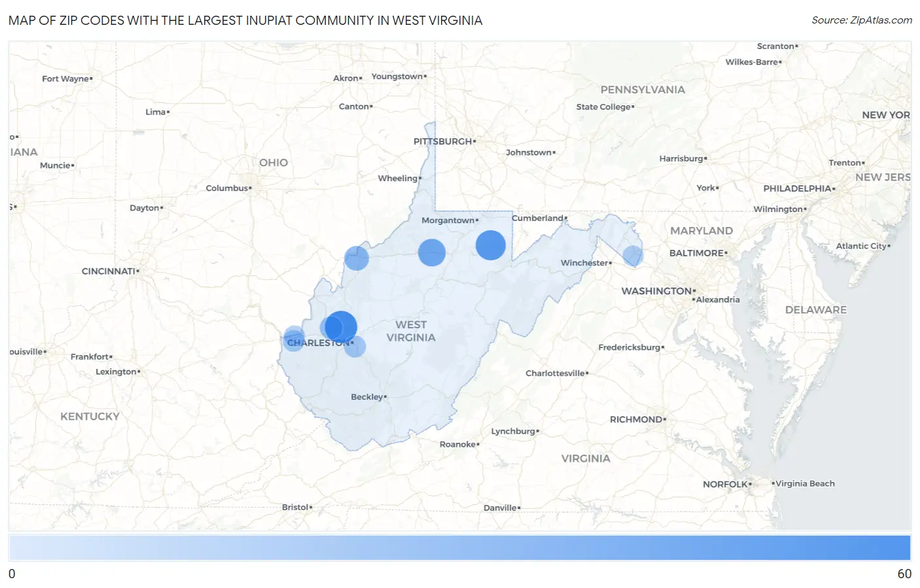Click the OHIO state label
This screenshot has height=588, width=920.
pos(274,163)
